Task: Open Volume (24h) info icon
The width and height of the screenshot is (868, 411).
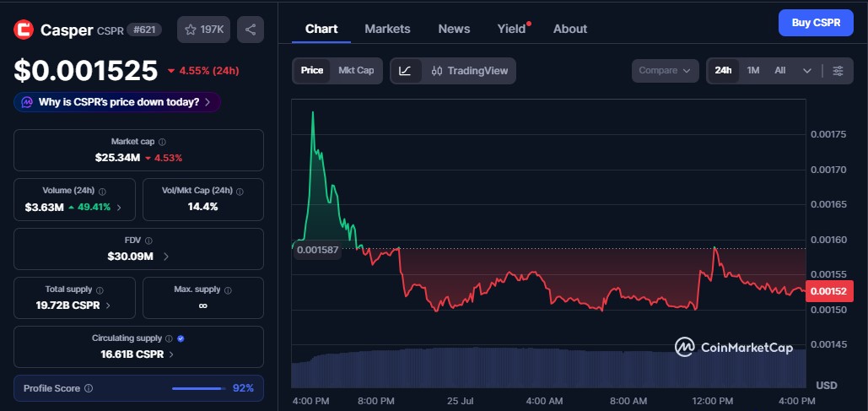Action: pyautogui.click(x=102, y=191)
